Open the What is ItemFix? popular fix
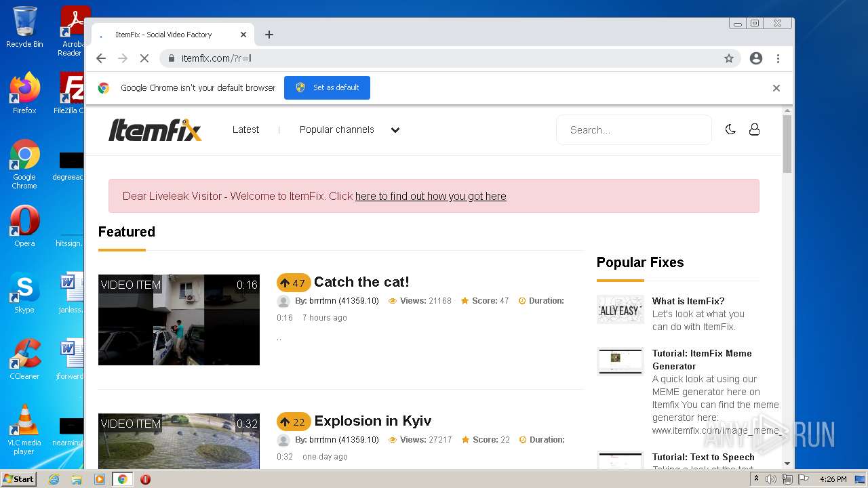The width and height of the screenshot is (868, 488). point(688,301)
